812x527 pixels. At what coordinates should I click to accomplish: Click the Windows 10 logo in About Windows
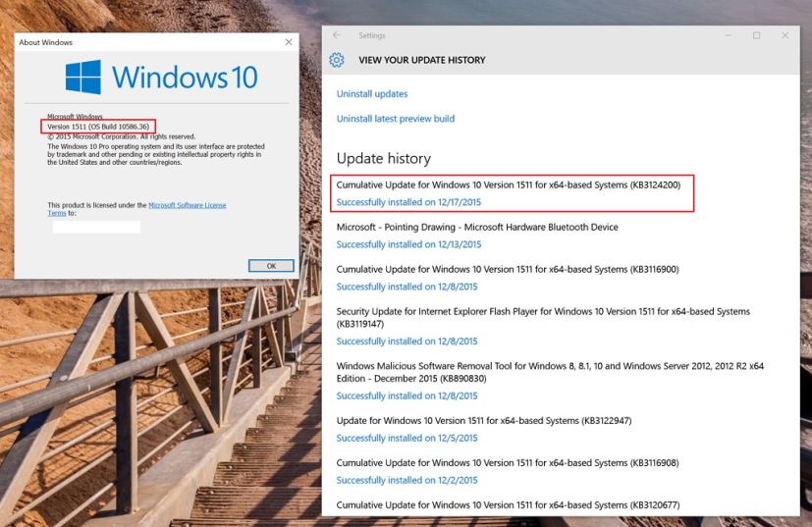(x=161, y=78)
